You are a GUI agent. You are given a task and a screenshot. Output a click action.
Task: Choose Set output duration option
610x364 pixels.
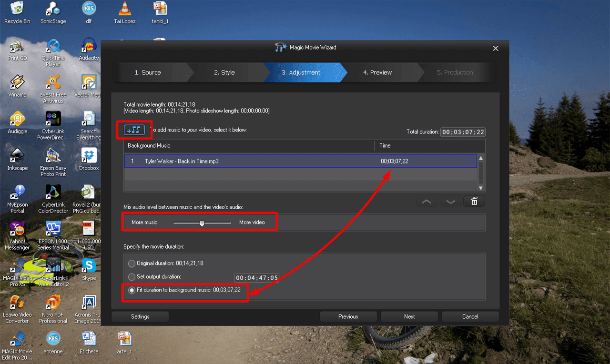132,277
